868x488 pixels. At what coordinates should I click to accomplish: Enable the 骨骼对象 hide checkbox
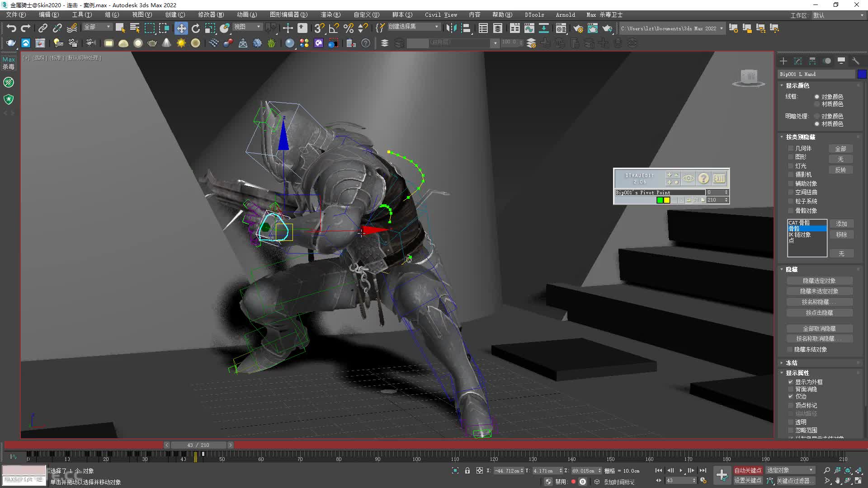pos(791,211)
